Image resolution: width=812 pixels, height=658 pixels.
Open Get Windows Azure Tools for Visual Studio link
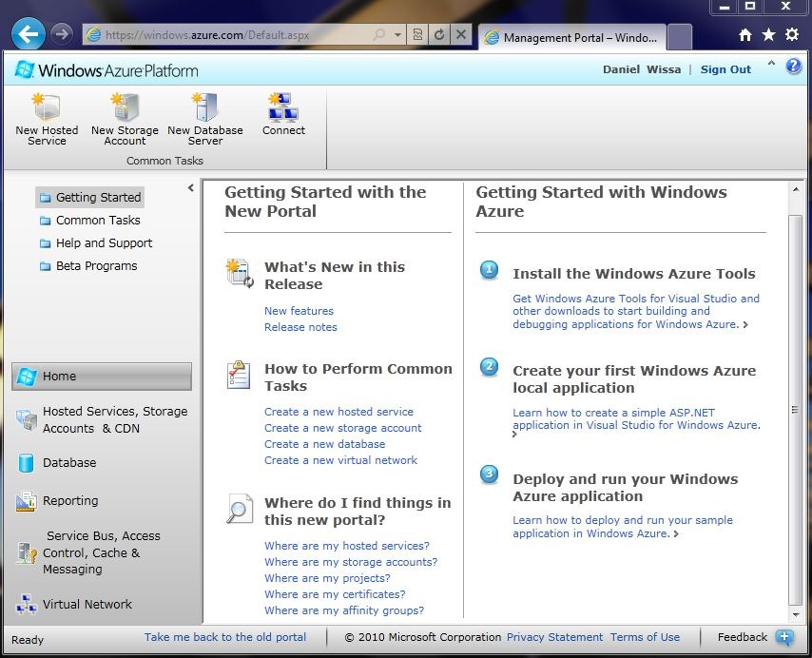636,311
